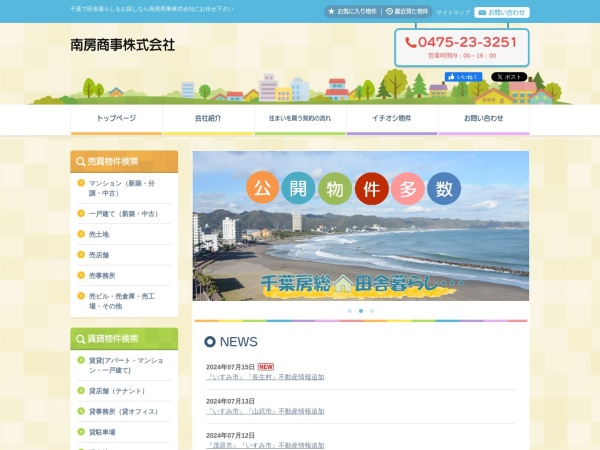This screenshot has height=450, width=600.
Task: Click the お気に入り物件 link
Action: [x=352, y=11]
